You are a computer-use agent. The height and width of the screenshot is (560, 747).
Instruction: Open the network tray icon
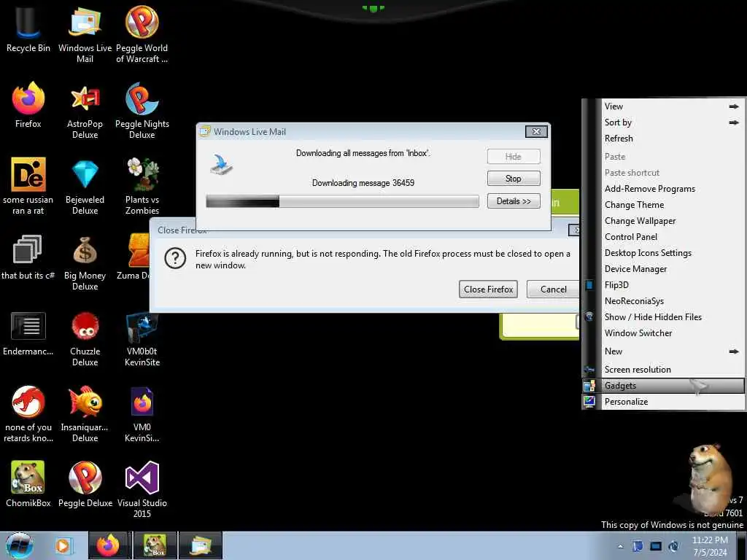click(656, 546)
